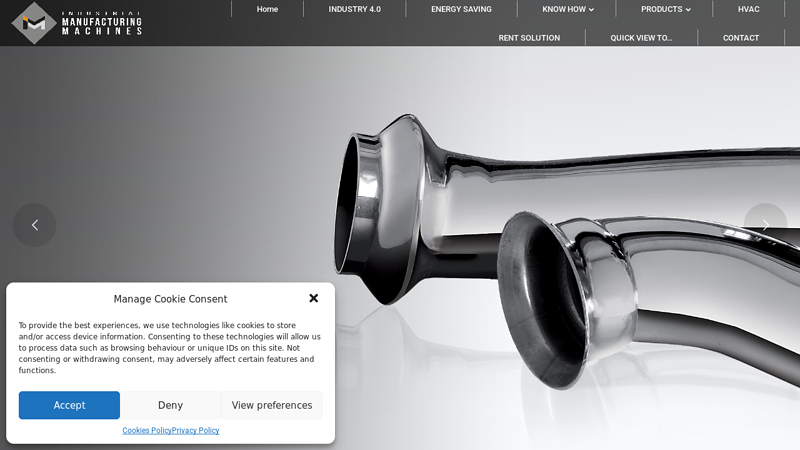
Task: Deny cookie consent
Action: (170, 405)
